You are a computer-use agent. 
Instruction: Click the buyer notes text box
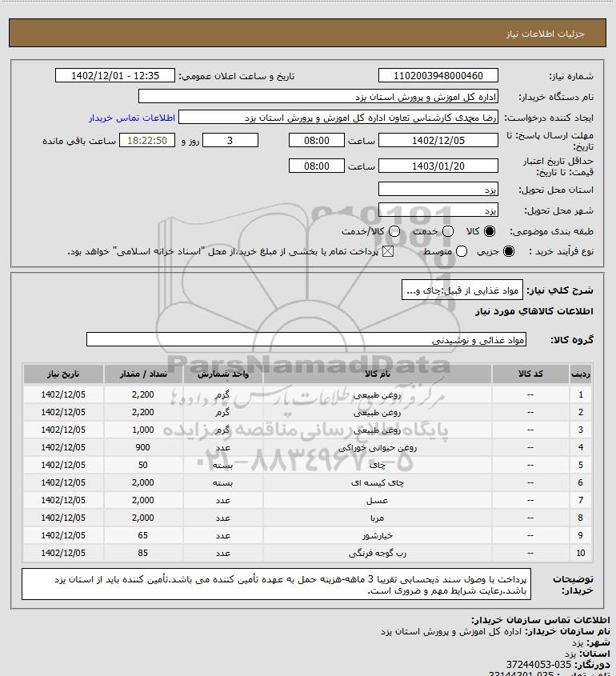tap(276, 584)
